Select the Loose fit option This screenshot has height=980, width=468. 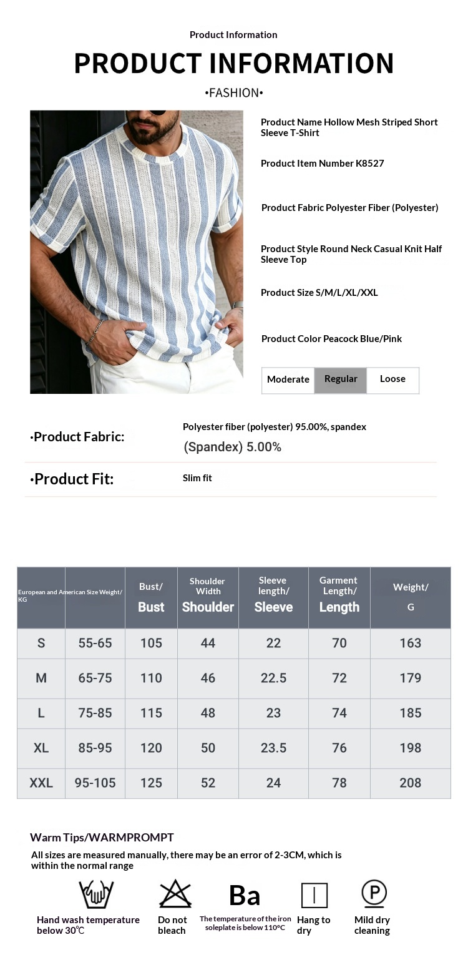[392, 380]
